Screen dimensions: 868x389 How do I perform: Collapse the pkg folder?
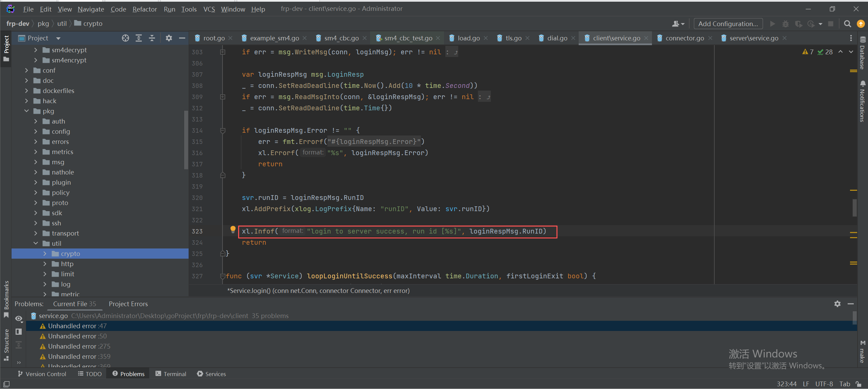tap(27, 111)
